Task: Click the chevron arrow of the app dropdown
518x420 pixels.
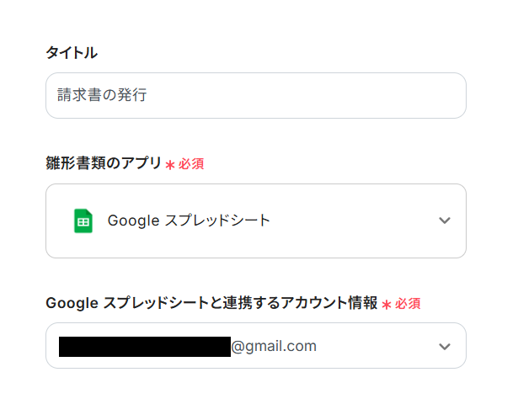Action: [x=445, y=221]
